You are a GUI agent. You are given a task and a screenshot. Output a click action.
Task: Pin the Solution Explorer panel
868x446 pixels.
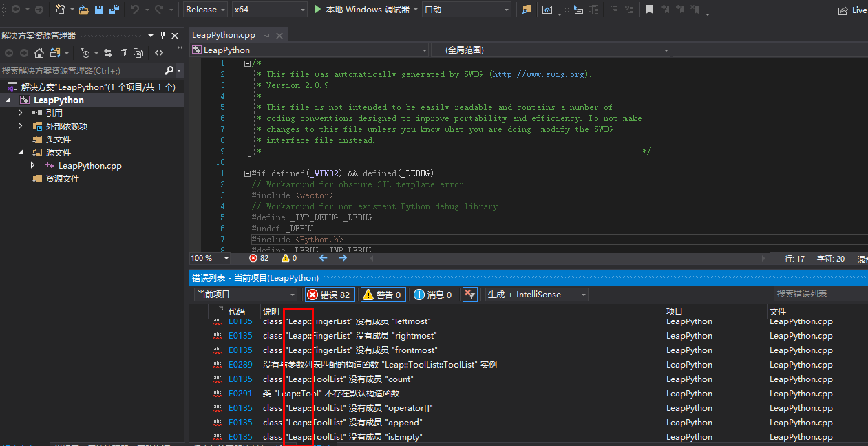[x=162, y=35]
